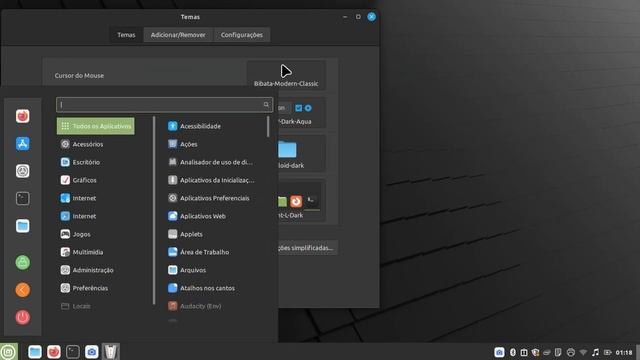Open Software Manager from menu favorites
This screenshot has width=640, height=360.
[x=22, y=144]
